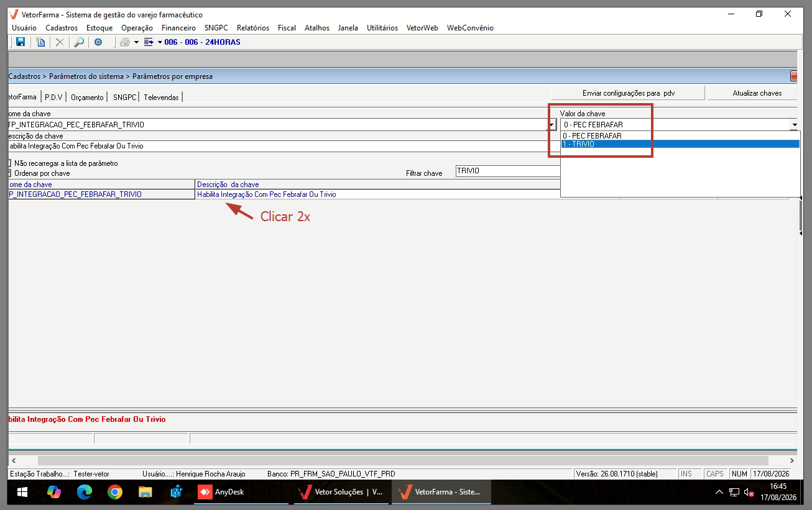
Task: Open the WebConvênio menu
Action: [x=470, y=28]
